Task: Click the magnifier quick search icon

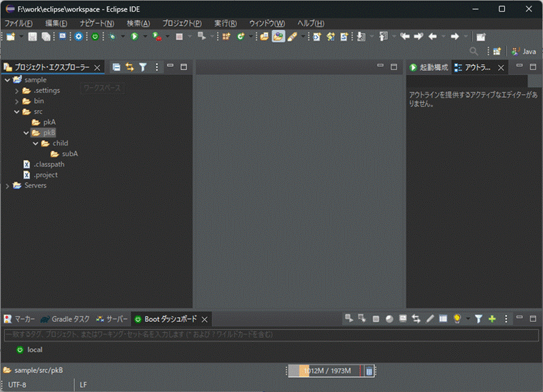Action: click(x=474, y=52)
